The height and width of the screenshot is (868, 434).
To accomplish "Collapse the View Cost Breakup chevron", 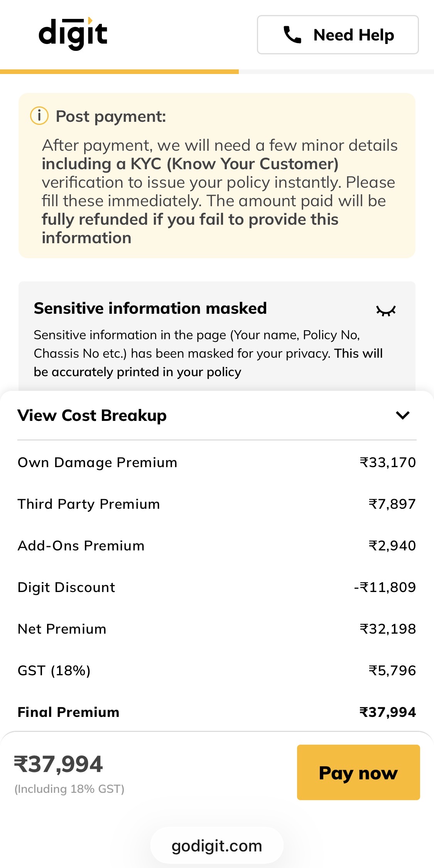I will [x=402, y=415].
